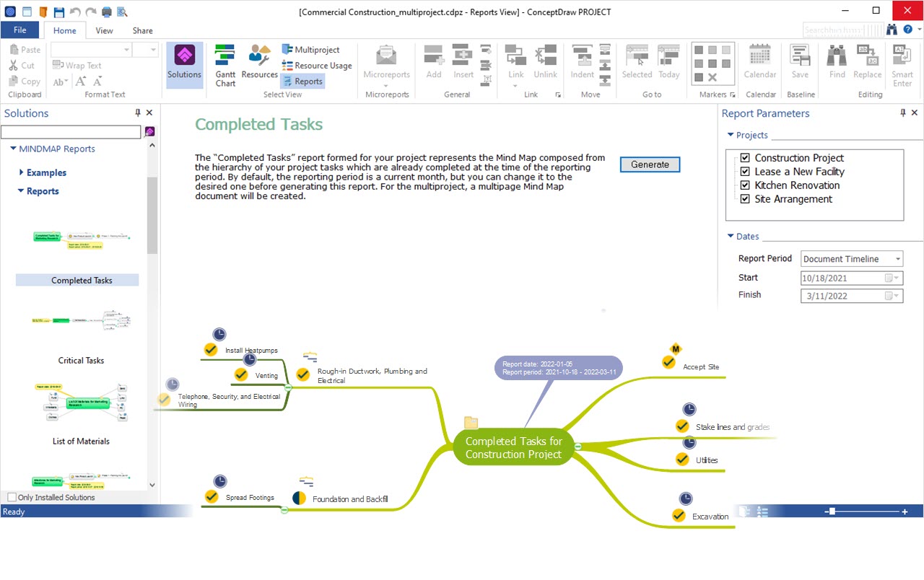Click the Redo arrow in quick access toolbar
This screenshot has width=924, height=580.
pos(91,12)
